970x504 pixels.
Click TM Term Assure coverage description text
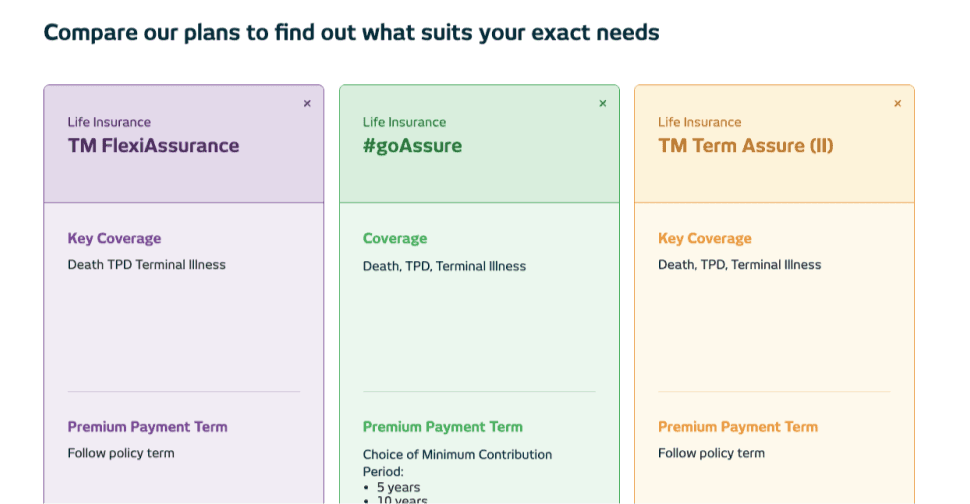[739, 265]
